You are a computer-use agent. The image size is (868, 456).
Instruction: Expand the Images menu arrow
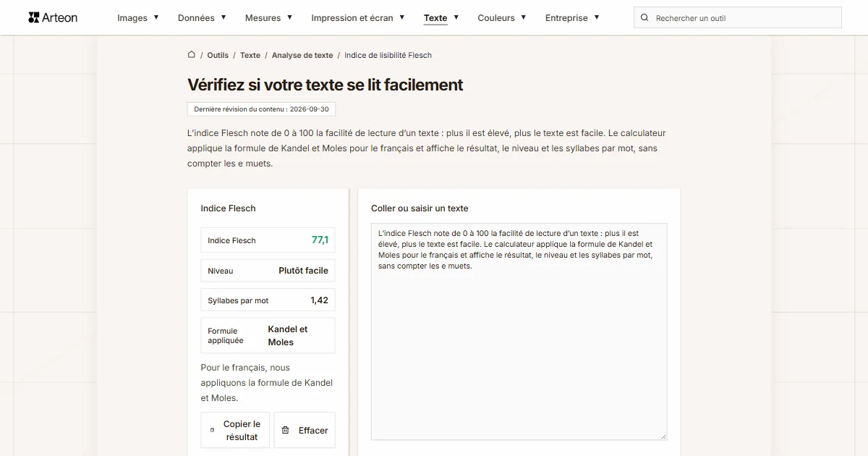[x=156, y=17]
